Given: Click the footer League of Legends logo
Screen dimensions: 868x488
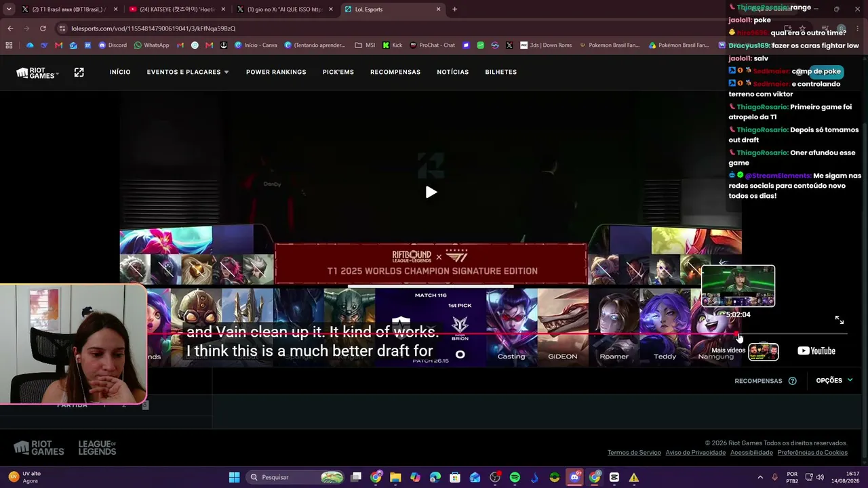Looking at the screenshot, I should (x=97, y=448).
